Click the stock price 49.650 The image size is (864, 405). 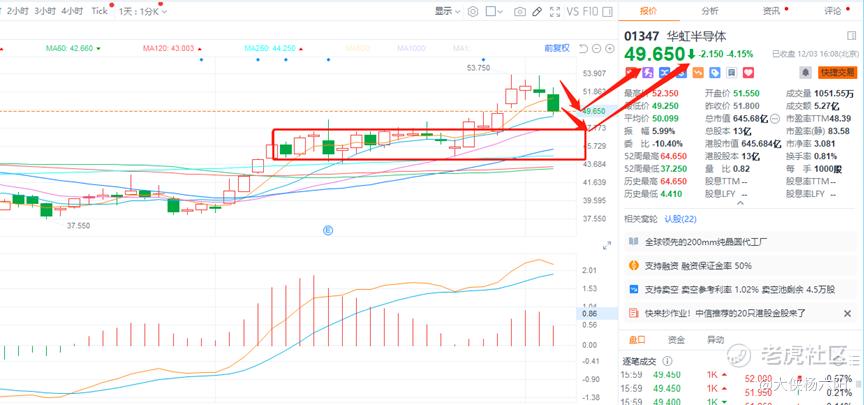[x=654, y=55]
